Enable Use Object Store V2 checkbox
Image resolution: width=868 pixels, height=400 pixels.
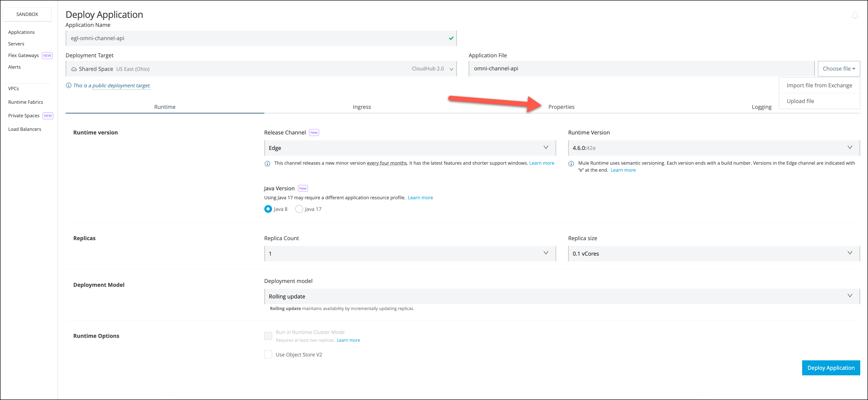268,355
